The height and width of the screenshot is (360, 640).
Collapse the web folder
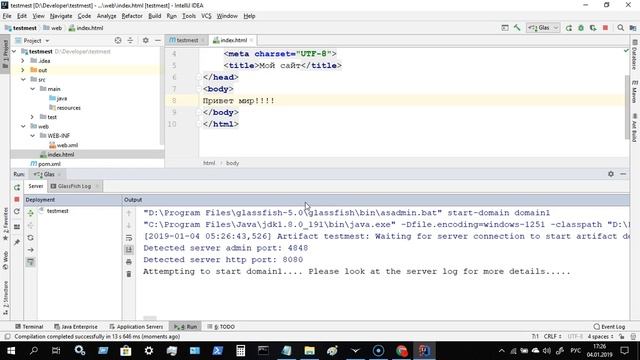point(23,127)
